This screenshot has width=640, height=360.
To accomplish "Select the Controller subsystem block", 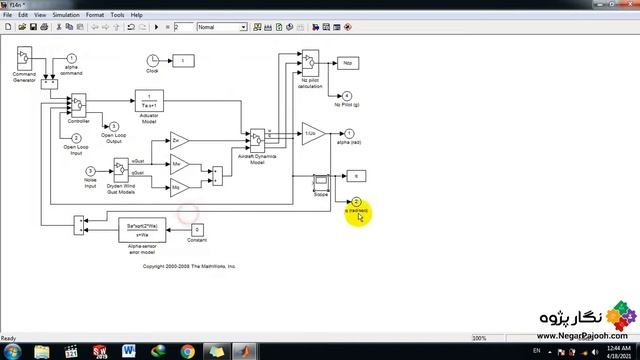I will (x=78, y=105).
